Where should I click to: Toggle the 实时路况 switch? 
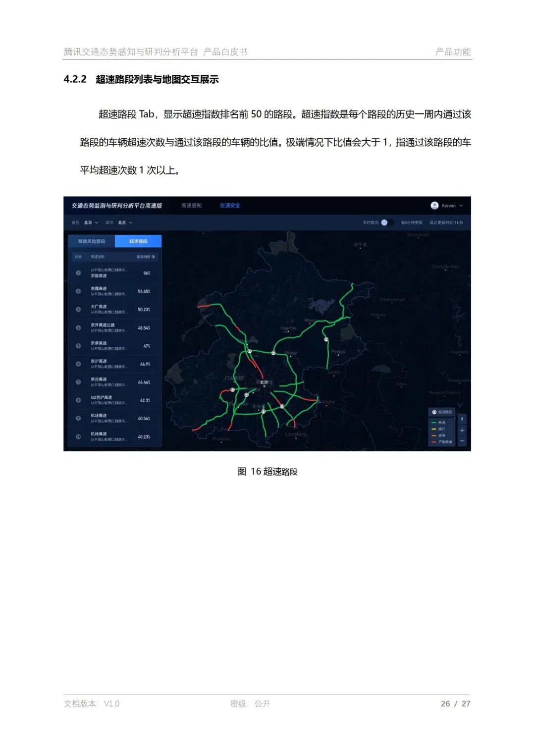tap(387, 222)
